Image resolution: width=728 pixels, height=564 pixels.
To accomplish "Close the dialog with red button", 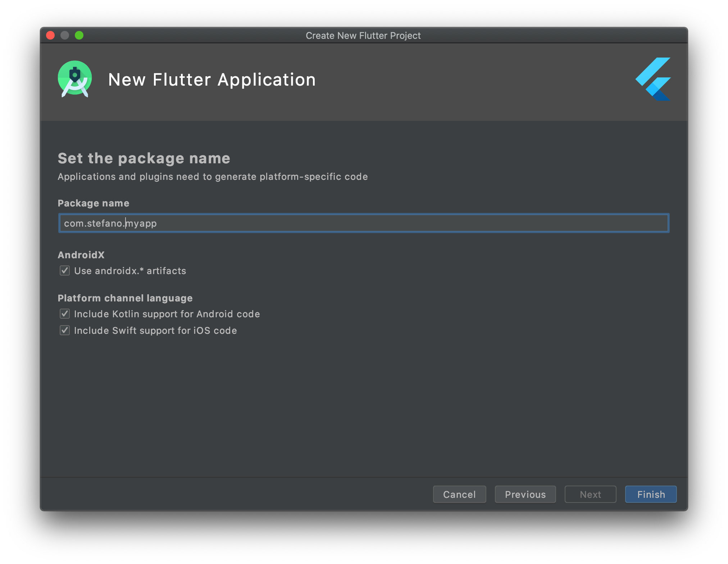I will (x=51, y=35).
